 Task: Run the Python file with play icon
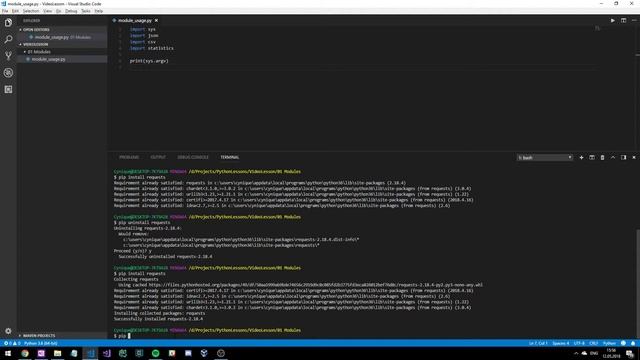click(613, 20)
